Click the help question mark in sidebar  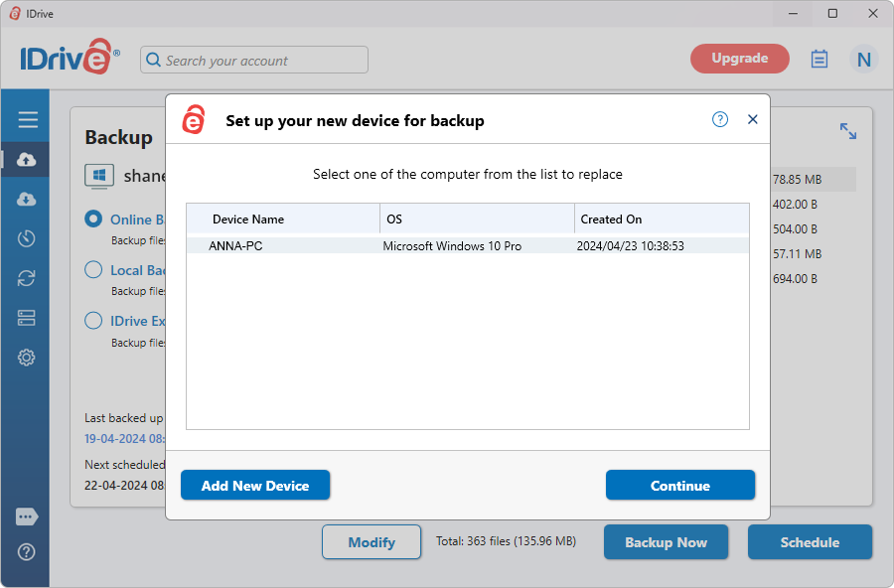tap(27, 552)
